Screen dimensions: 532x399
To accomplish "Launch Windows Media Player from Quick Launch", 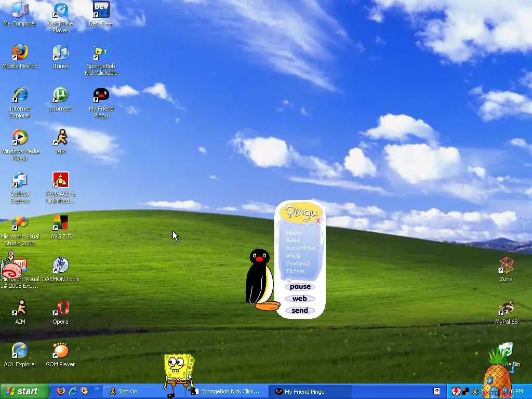I will 84,391.
